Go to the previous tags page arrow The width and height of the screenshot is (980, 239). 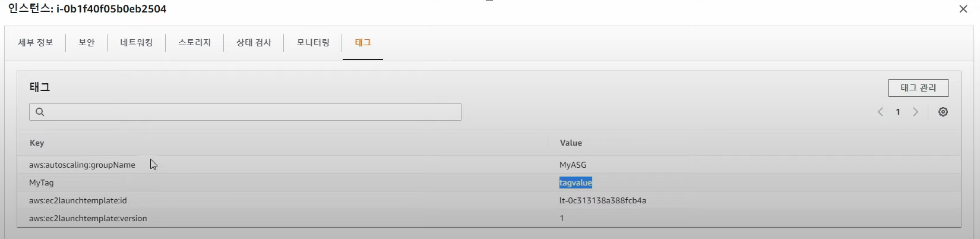click(x=881, y=112)
